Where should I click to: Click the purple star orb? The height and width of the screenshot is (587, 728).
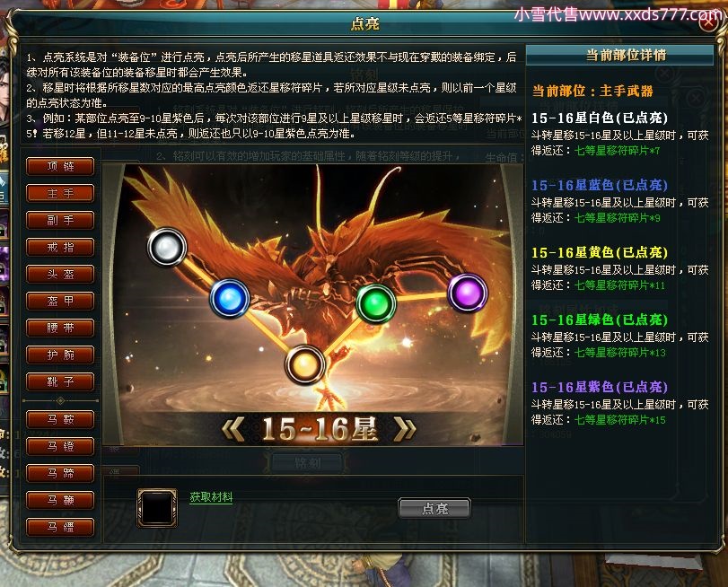(468, 293)
